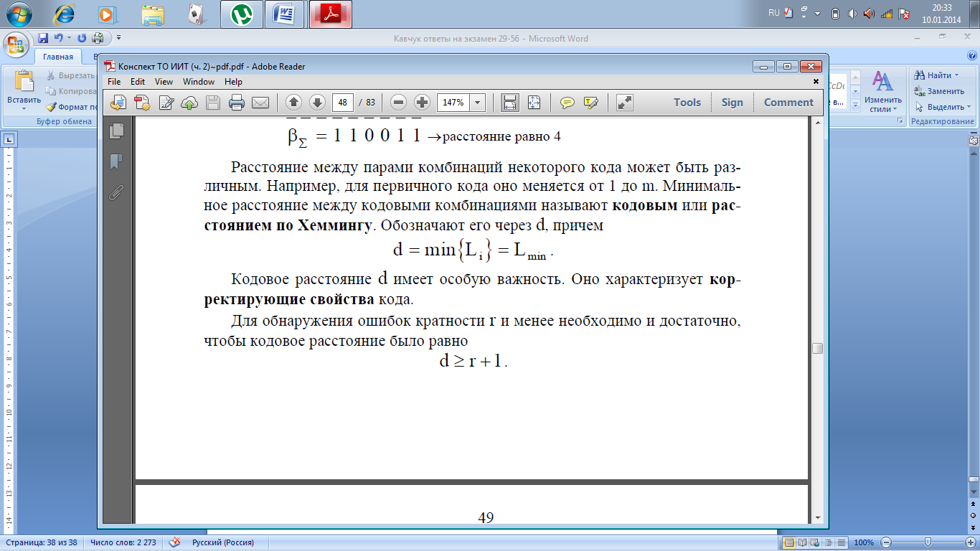Show page thumbnails panel in sidebar

click(x=116, y=131)
